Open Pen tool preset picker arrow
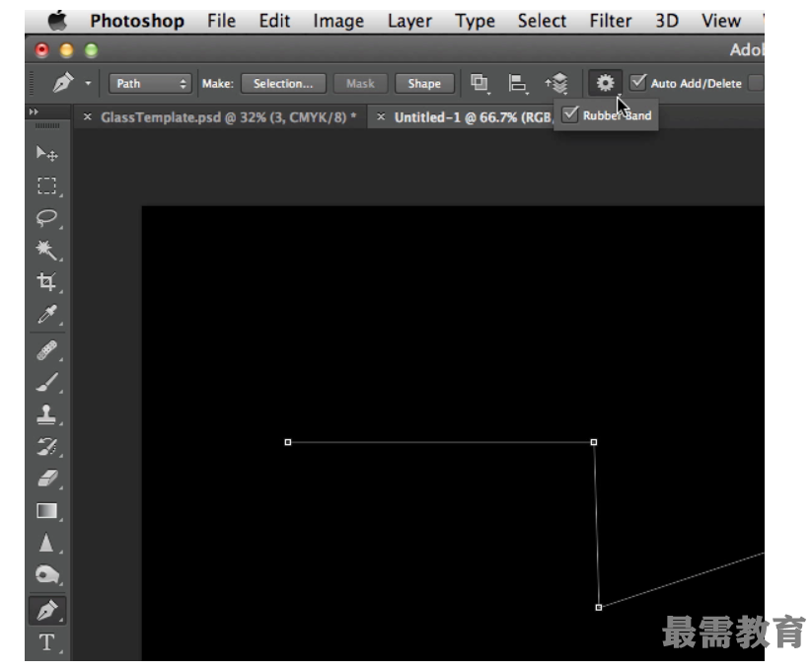The width and height of the screenshot is (812, 671). pyautogui.click(x=88, y=83)
